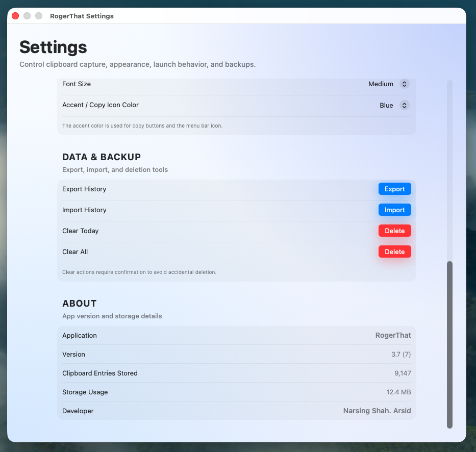Select the Clear Today label

pyautogui.click(x=81, y=231)
